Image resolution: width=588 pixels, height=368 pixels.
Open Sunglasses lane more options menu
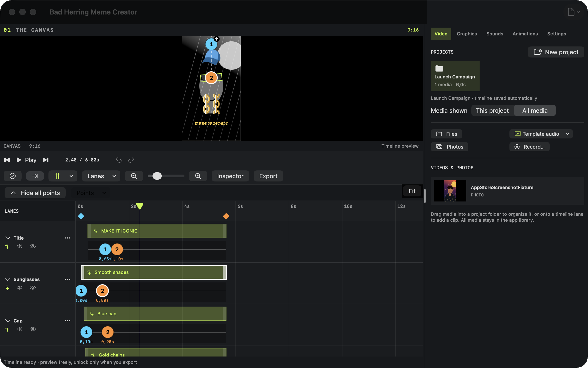68,279
